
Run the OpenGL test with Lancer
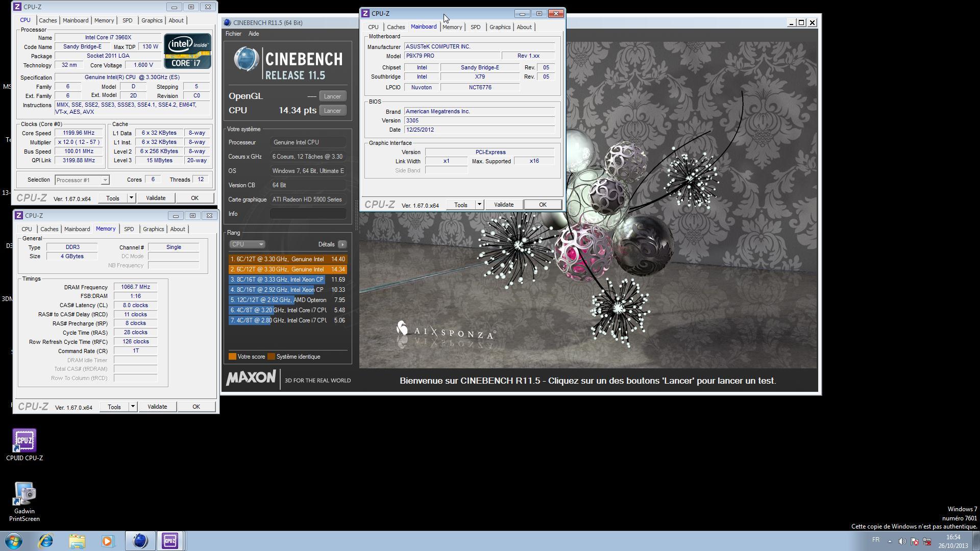(x=332, y=96)
